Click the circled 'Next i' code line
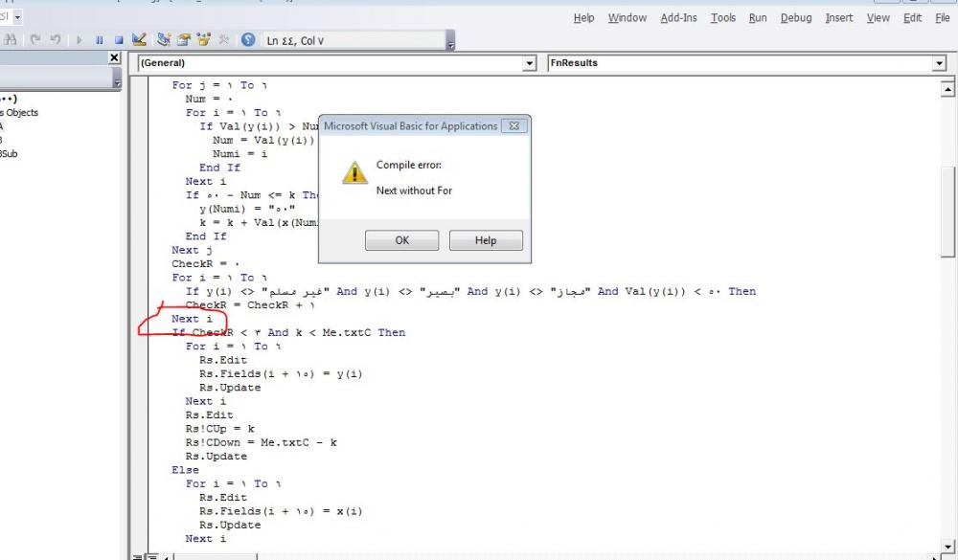The width and height of the screenshot is (958, 560). pyautogui.click(x=192, y=319)
